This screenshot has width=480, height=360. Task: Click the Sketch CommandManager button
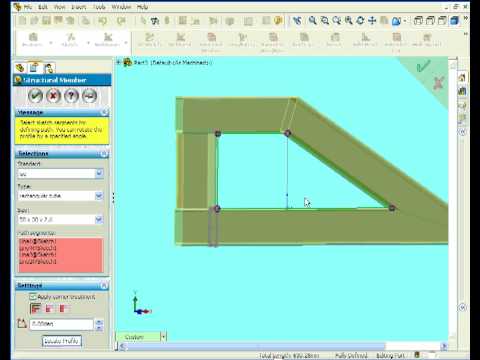click(x=70, y=40)
